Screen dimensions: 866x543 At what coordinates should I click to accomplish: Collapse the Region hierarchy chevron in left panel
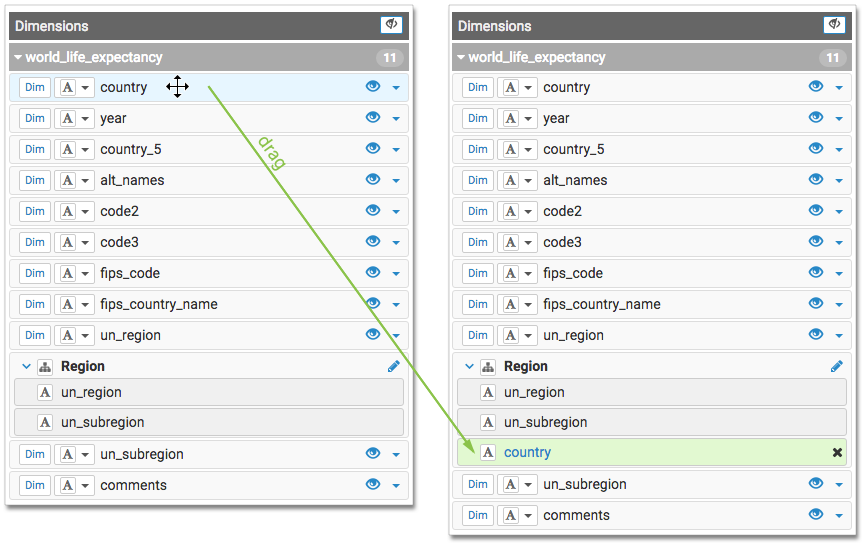pyautogui.click(x=26, y=367)
